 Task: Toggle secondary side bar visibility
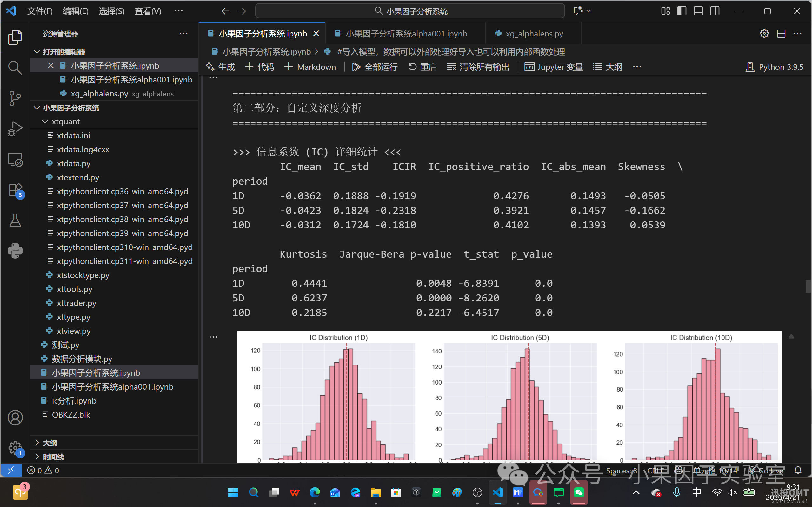pos(715,11)
